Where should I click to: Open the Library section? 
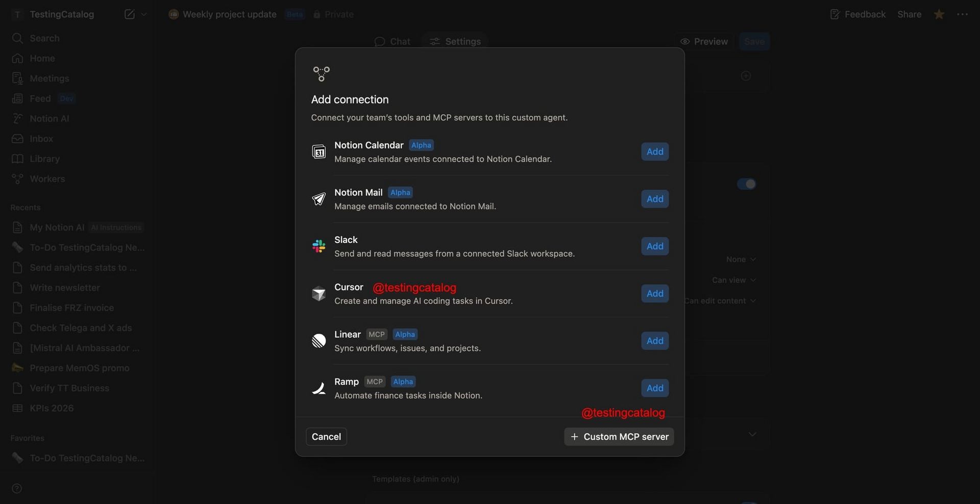pos(77,159)
